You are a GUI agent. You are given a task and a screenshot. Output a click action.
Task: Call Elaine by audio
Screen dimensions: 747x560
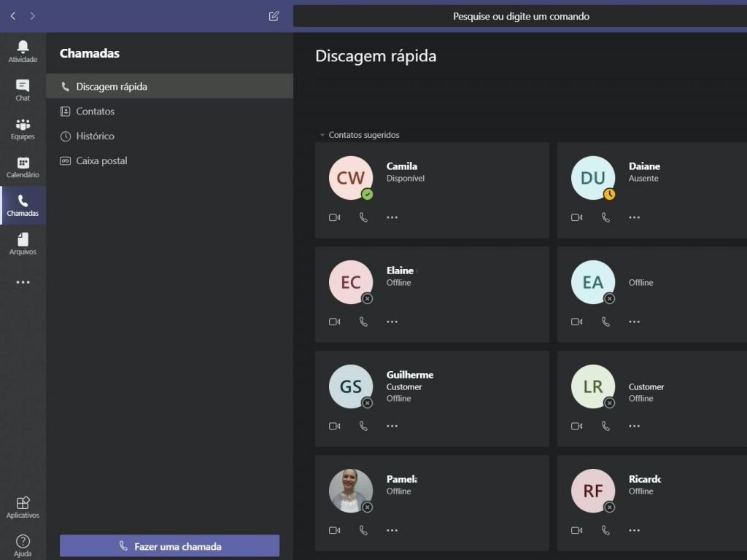point(363,322)
